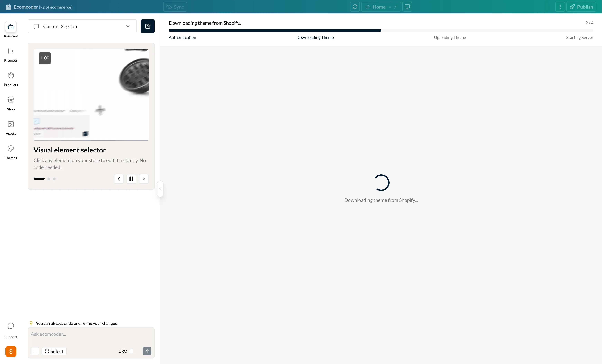Open the Current Session dropdown
This screenshot has width=602, height=364.
[x=82, y=26]
